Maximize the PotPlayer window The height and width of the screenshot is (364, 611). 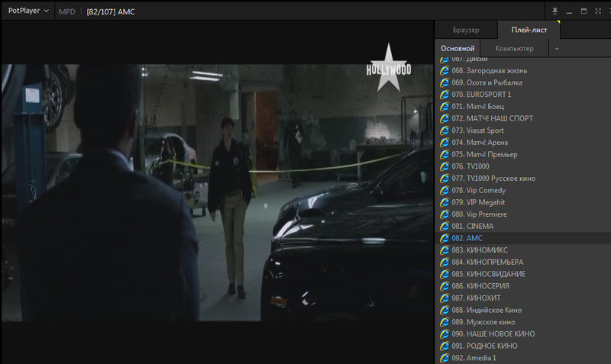pos(584,11)
